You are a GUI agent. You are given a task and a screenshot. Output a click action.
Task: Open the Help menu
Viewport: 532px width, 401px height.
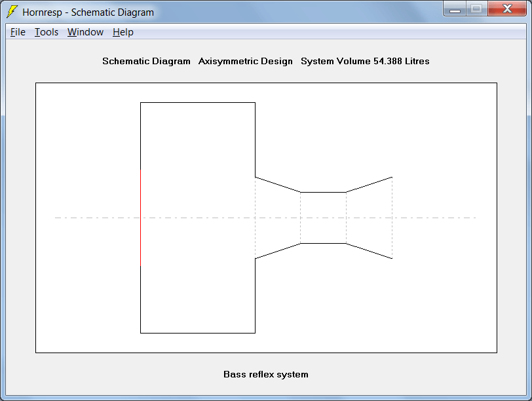[x=123, y=32]
